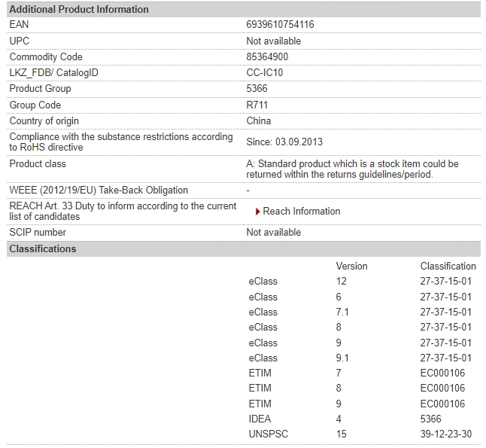Screen dimensions: 486x448
Task: Click the 'WEEE (2012/19/EU) Take-Back Obligation' label
Action: [99, 190]
